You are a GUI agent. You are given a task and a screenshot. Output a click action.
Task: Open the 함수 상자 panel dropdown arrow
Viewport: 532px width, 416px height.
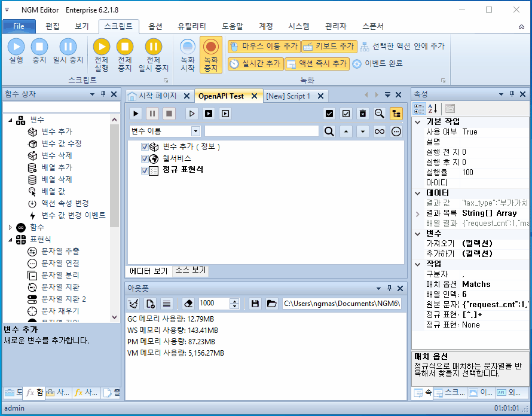pyautogui.click(x=92, y=94)
